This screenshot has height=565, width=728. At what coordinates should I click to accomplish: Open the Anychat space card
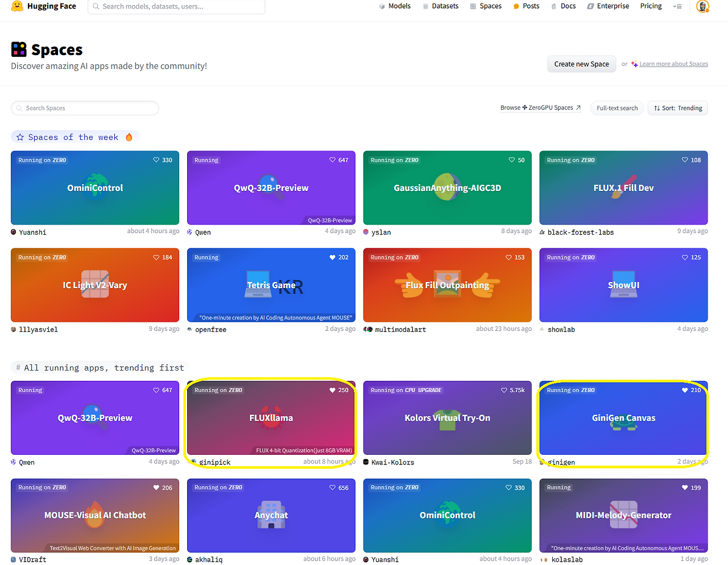[x=271, y=516]
